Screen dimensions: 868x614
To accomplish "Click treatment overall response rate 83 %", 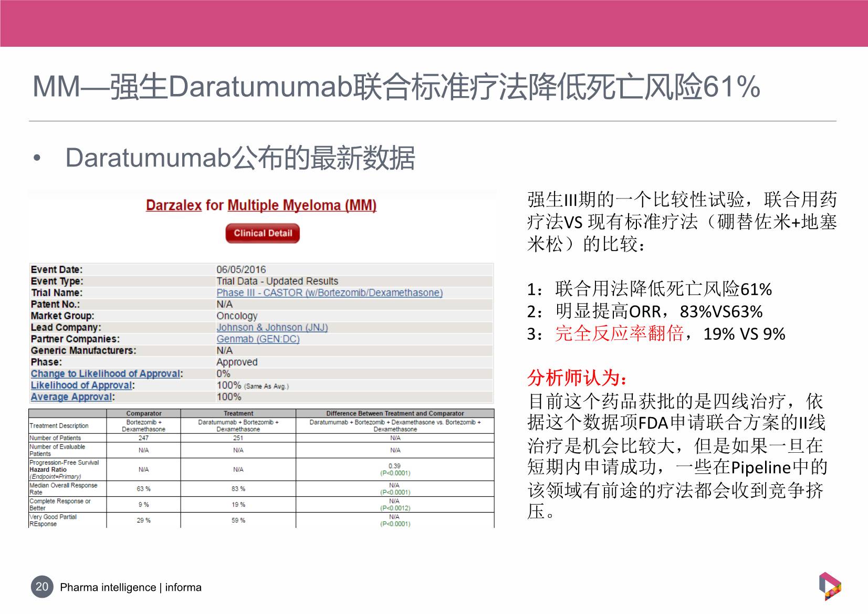I will click(238, 488).
